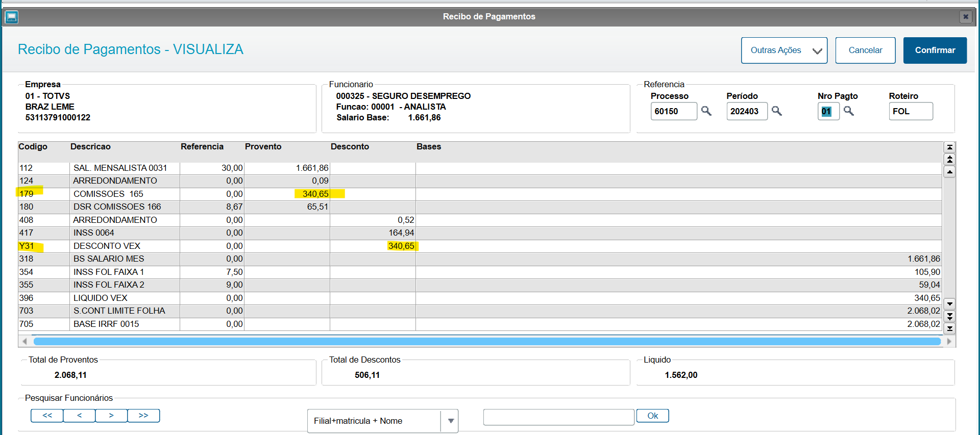The image size is (980, 435).
Task: Click the Total de Proventos value 2.068,11
Action: pyautogui.click(x=70, y=375)
